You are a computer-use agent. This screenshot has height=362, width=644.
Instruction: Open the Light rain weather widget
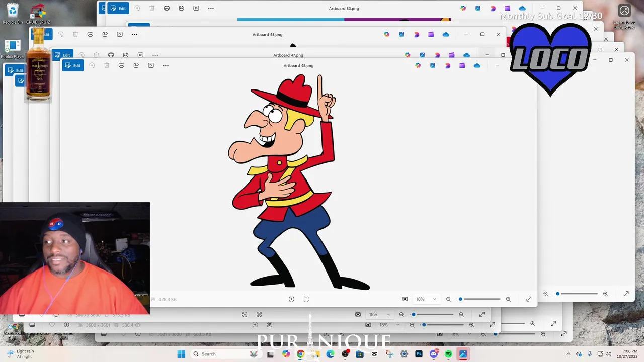click(20, 354)
